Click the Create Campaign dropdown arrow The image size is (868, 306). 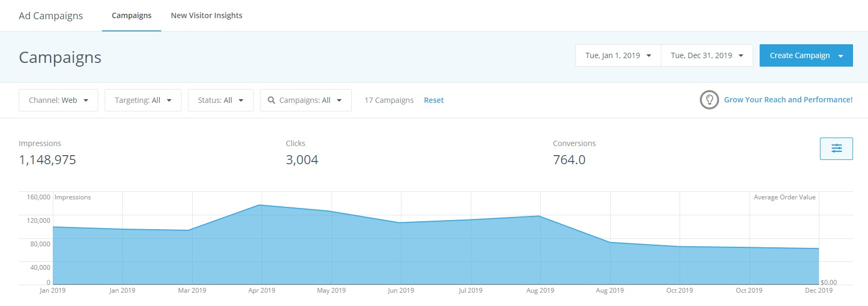[841, 56]
